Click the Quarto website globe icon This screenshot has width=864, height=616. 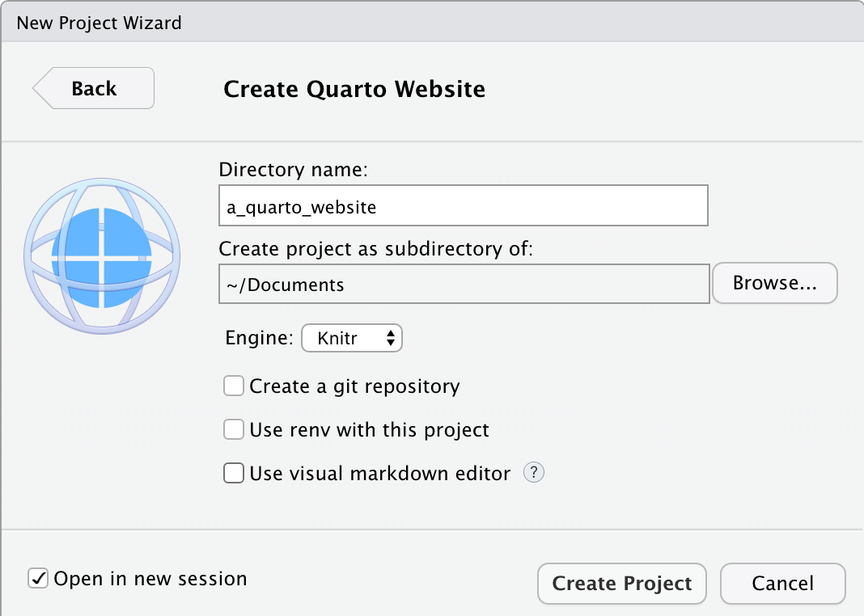click(x=102, y=257)
